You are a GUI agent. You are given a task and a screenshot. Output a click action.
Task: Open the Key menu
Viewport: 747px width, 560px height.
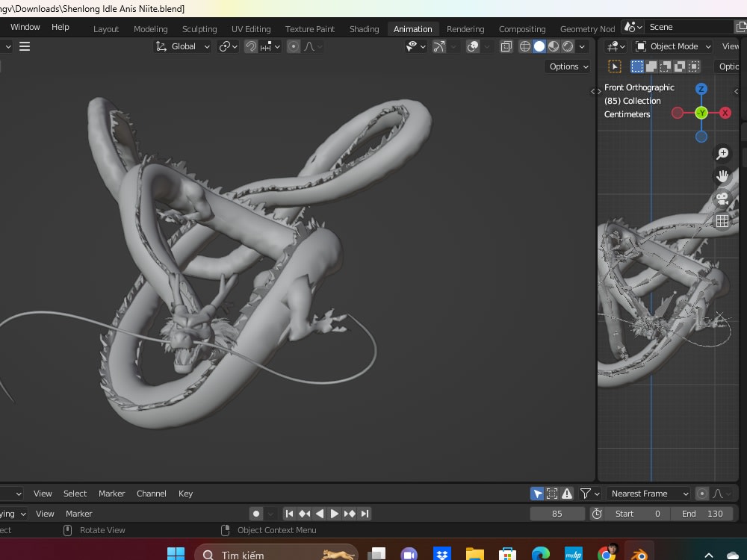click(x=185, y=494)
